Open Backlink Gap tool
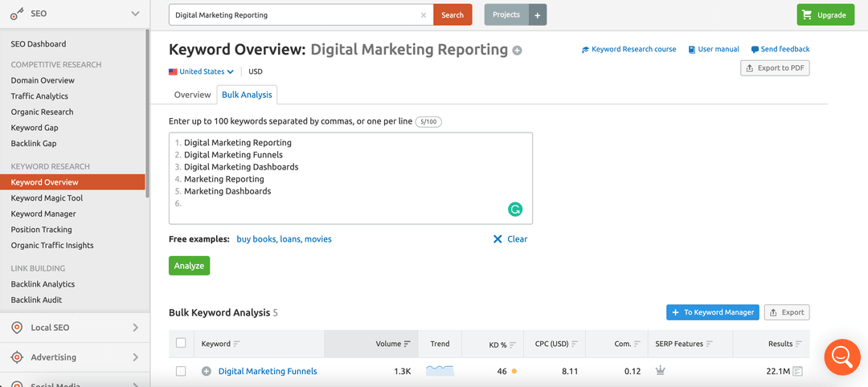The image size is (868, 387). 34,143
